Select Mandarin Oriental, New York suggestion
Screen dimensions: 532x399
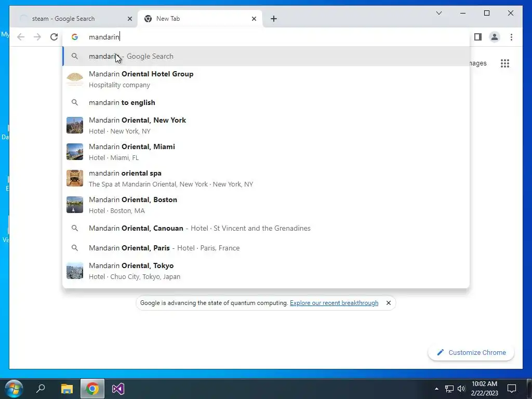[266, 126]
